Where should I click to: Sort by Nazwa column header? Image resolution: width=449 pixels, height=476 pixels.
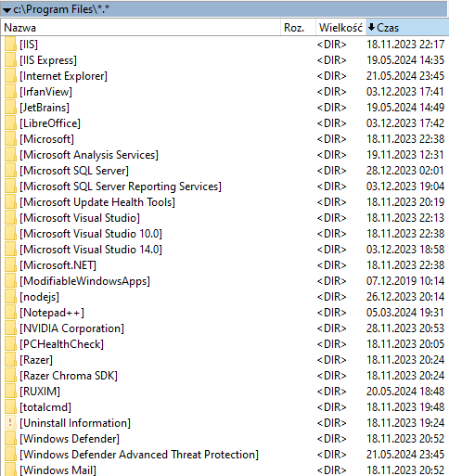coord(141,28)
